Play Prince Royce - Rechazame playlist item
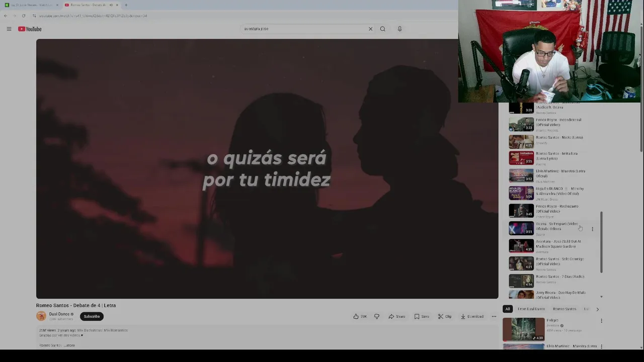The width and height of the screenshot is (644, 362). coord(551,211)
